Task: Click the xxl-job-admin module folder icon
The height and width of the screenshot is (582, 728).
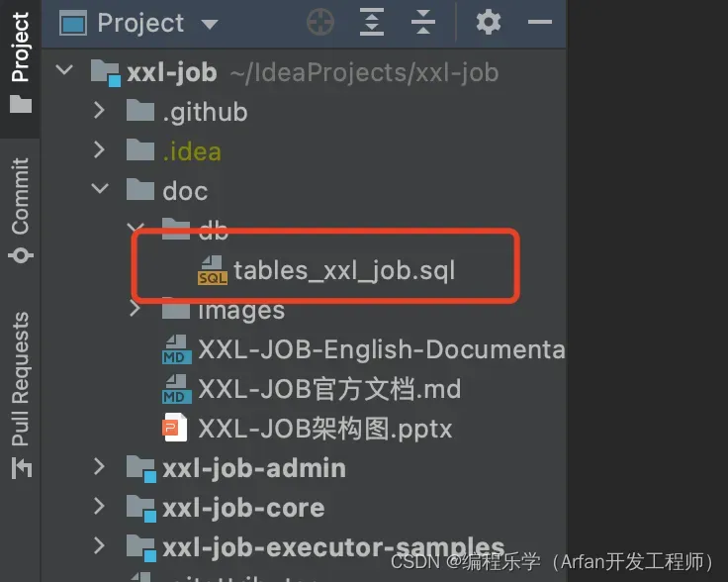Action: click(x=141, y=468)
